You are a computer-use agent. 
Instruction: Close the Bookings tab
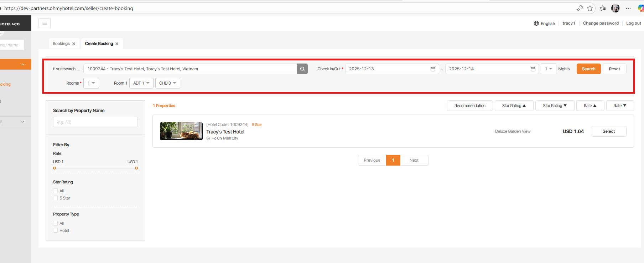pyautogui.click(x=74, y=44)
